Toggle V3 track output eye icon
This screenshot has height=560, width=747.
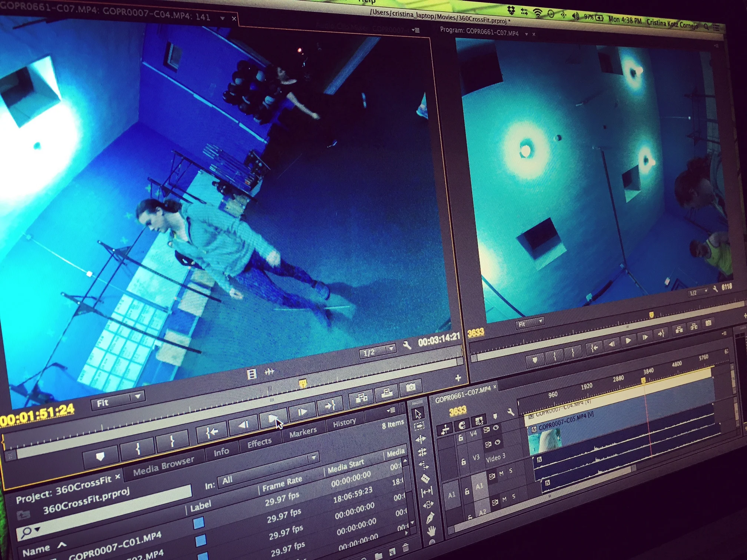pyautogui.click(x=497, y=442)
